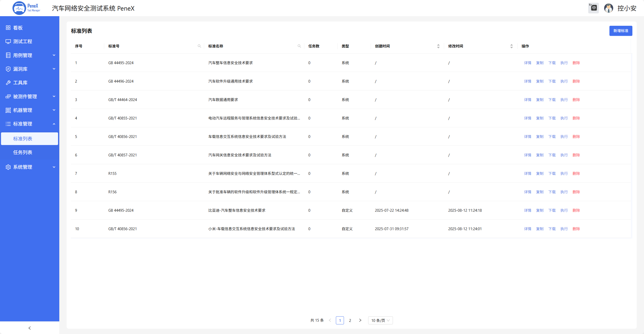Screen dimensions: 644x334
Task: Sort by 修改时间 column arrows
Action: click(512, 46)
